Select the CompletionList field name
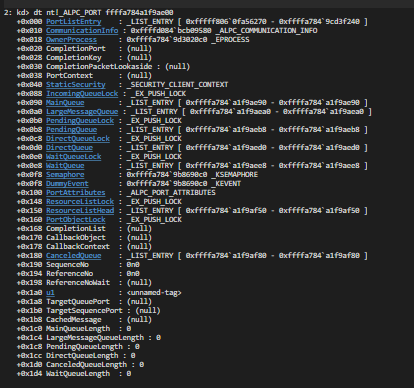Screen dimensions: 414x388 76,229
